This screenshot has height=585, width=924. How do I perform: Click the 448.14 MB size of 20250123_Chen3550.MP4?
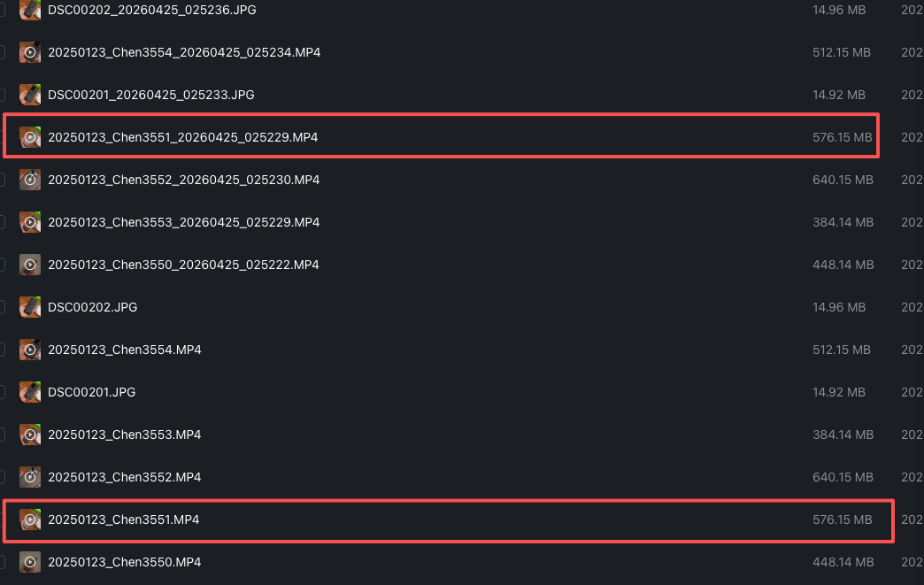(843, 562)
